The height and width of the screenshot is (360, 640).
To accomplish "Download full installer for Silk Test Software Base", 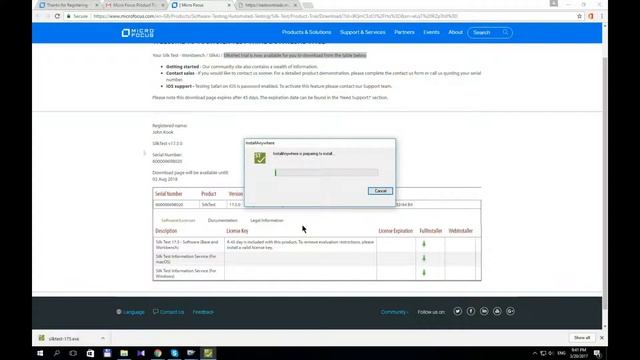I will click(424, 244).
